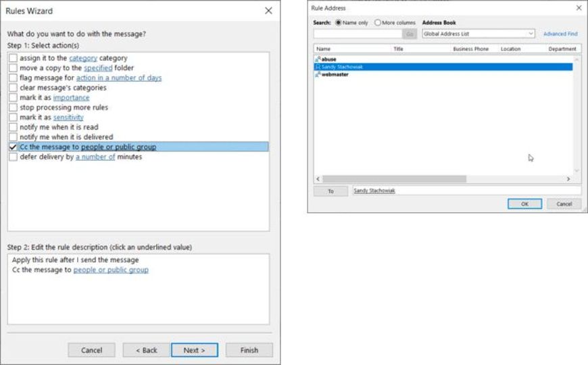Click OK in Rule Address dialog
The image size is (588, 365).
(x=524, y=203)
